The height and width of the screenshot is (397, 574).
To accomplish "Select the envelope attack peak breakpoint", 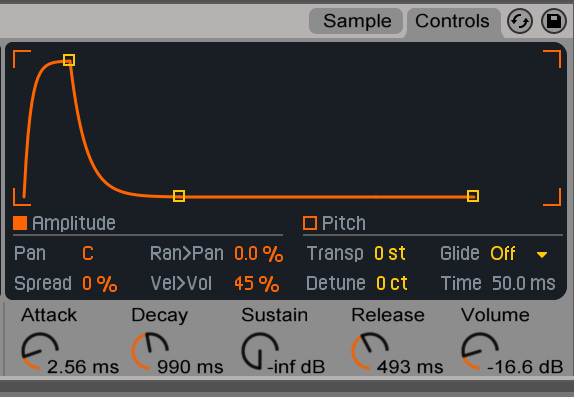I will [69, 60].
